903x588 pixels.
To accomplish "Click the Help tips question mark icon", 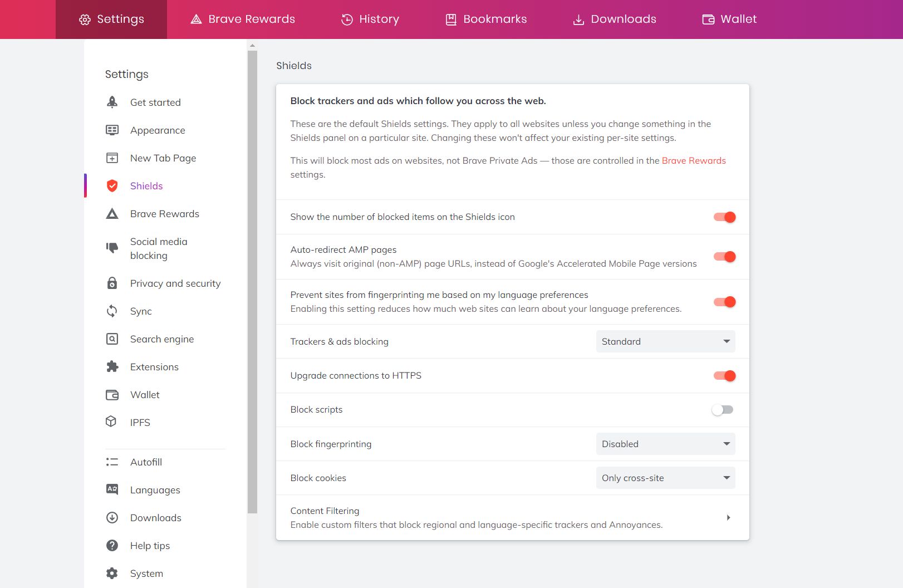I will pyautogui.click(x=112, y=545).
